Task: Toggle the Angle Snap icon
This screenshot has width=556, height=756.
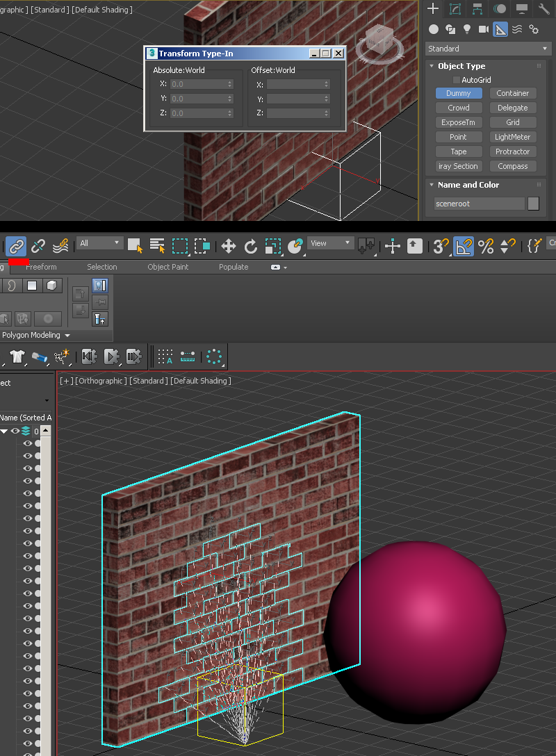Action: pyautogui.click(x=464, y=247)
